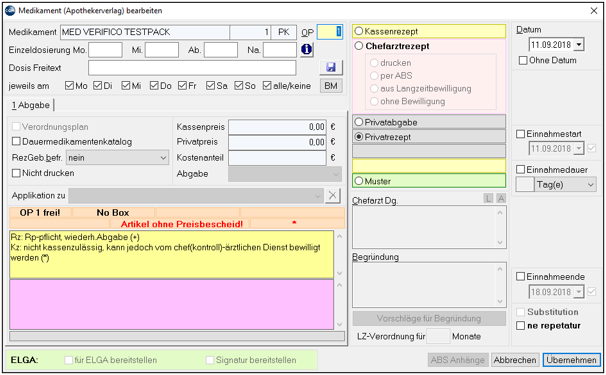Uncheck the Mo weekday checkbox
606x375 pixels.
tap(69, 85)
